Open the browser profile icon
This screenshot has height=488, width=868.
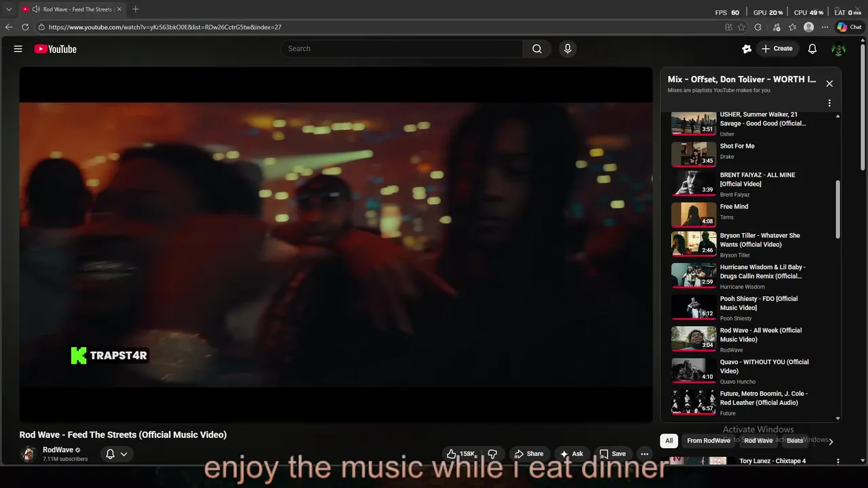click(808, 27)
